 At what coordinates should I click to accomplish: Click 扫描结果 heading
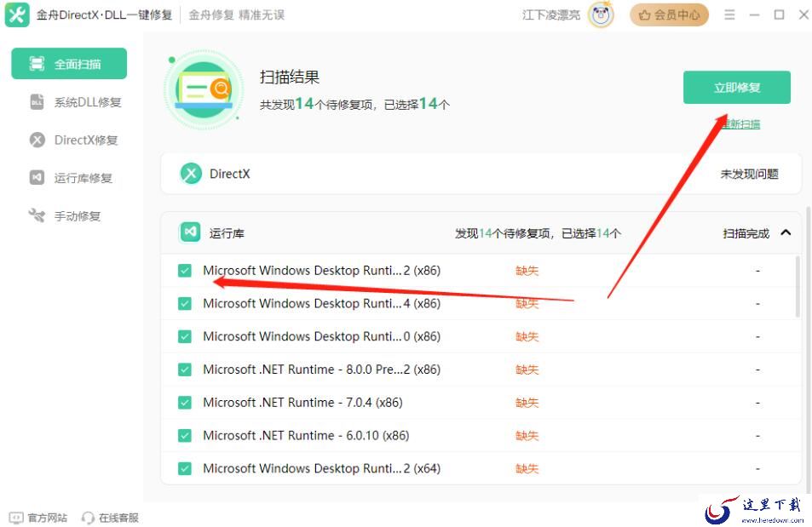pos(290,77)
